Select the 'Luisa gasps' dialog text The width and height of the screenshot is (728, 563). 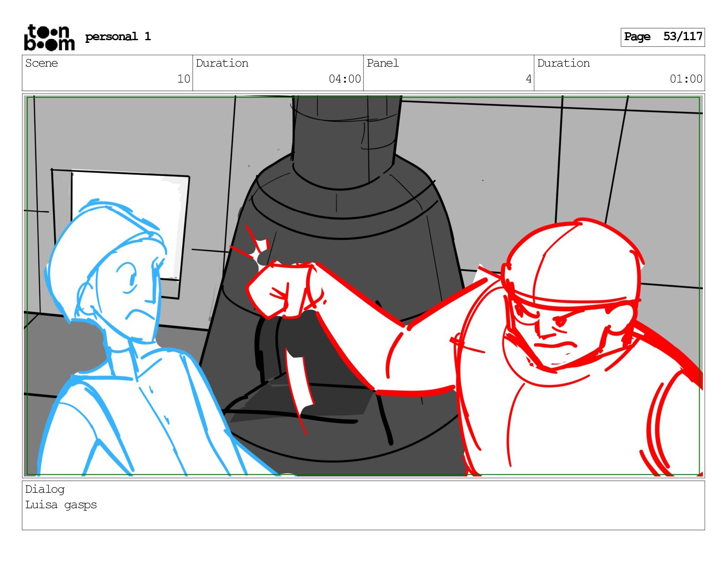pos(61,505)
